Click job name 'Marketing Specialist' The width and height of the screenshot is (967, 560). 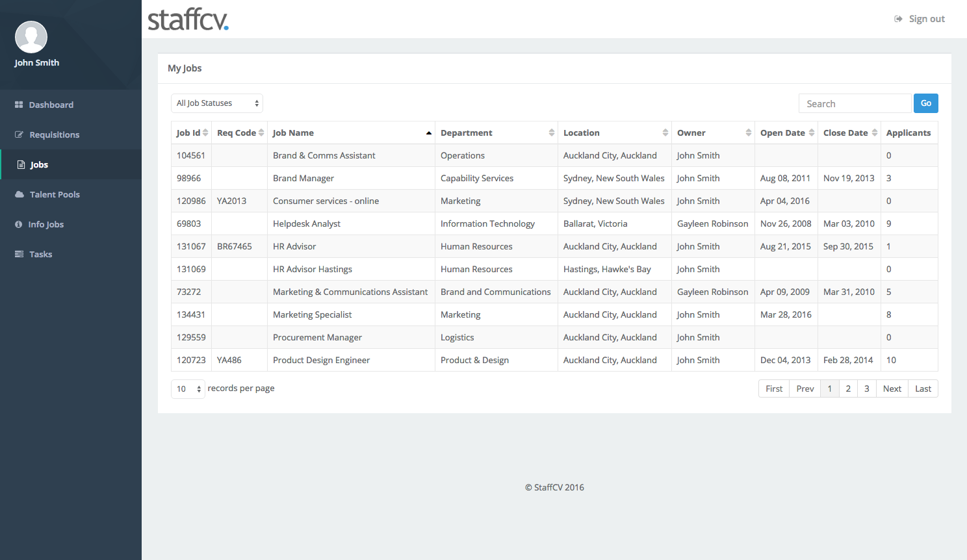tap(313, 314)
